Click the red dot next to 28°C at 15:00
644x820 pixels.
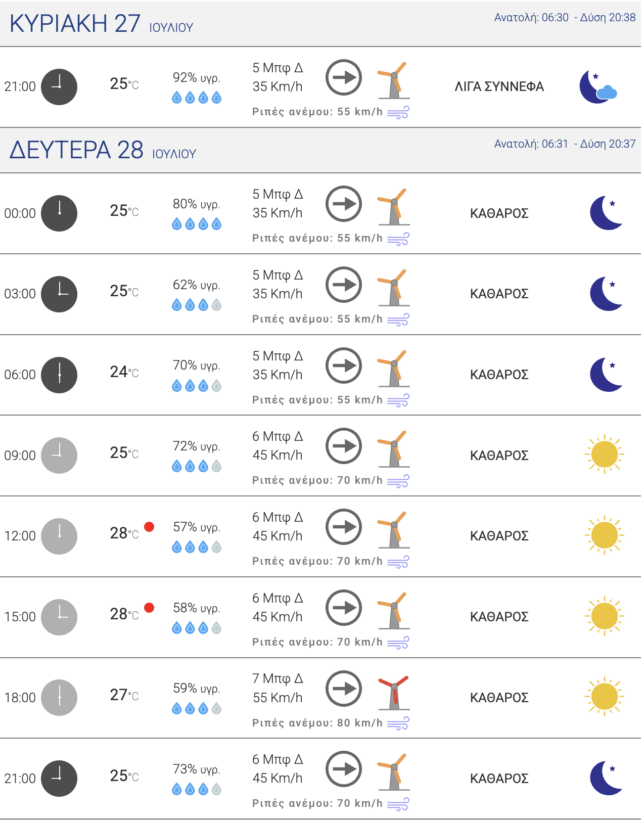coord(149,608)
